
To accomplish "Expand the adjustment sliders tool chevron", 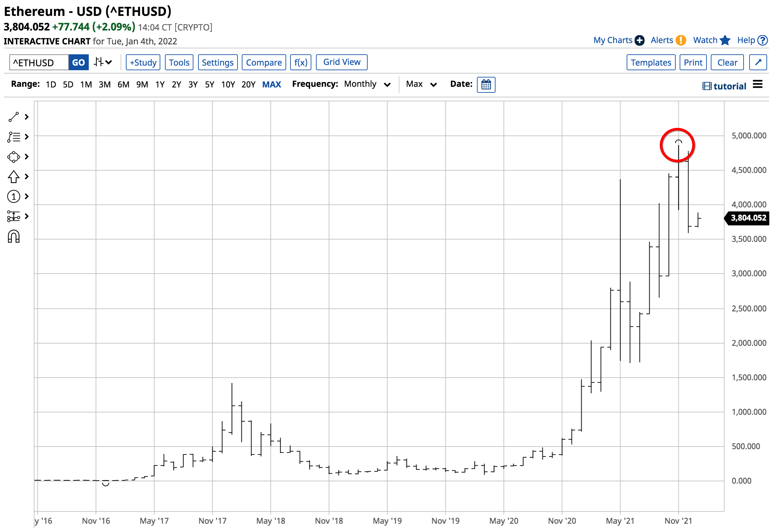I will (27, 216).
